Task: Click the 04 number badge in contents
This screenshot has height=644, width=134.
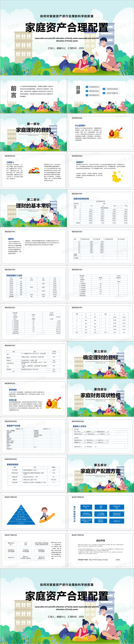Action: tap(104, 89)
